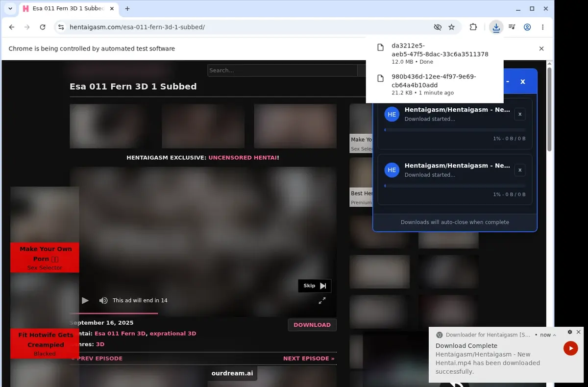Click the HE avatar of second download
The image size is (588, 387).
(392, 170)
